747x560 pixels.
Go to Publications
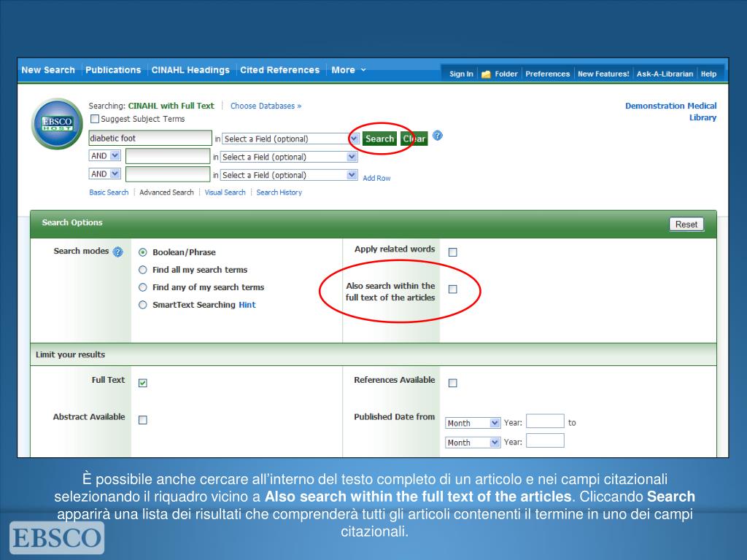pyautogui.click(x=113, y=70)
